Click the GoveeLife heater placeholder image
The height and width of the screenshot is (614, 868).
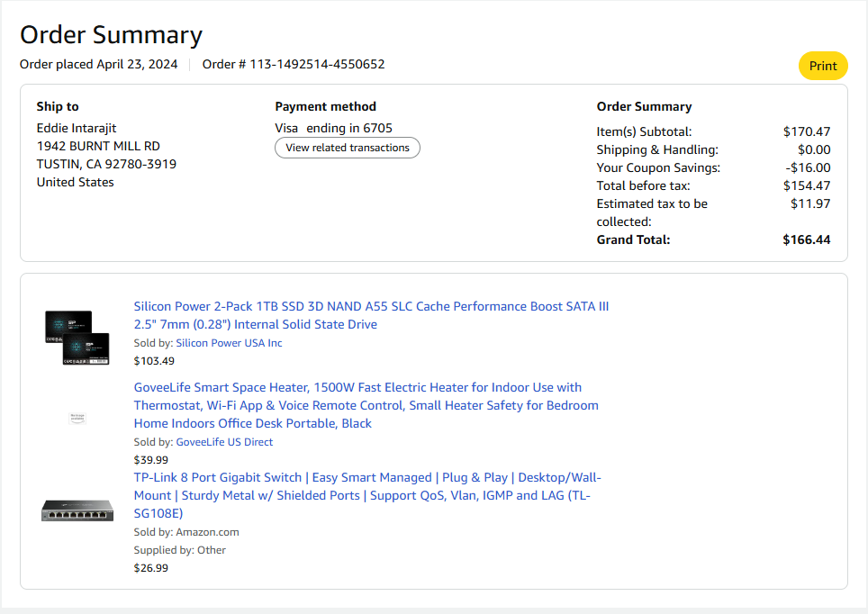[x=77, y=418]
